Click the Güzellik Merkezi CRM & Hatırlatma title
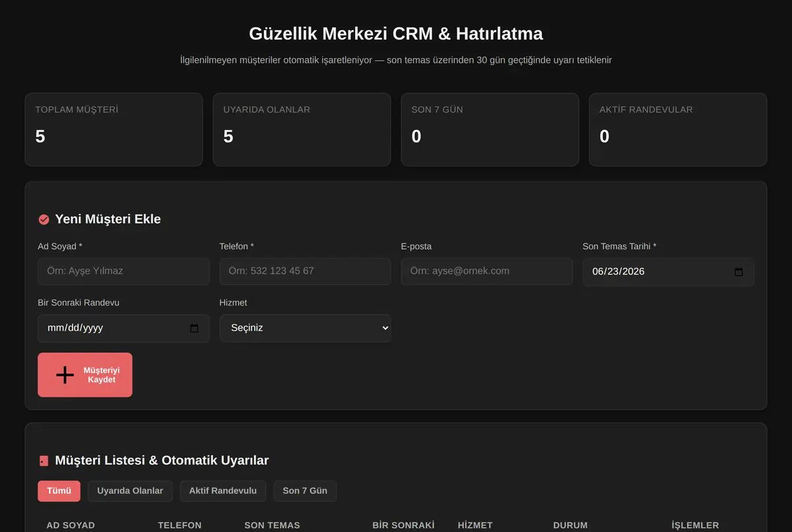The height and width of the screenshot is (532, 792). click(x=396, y=34)
